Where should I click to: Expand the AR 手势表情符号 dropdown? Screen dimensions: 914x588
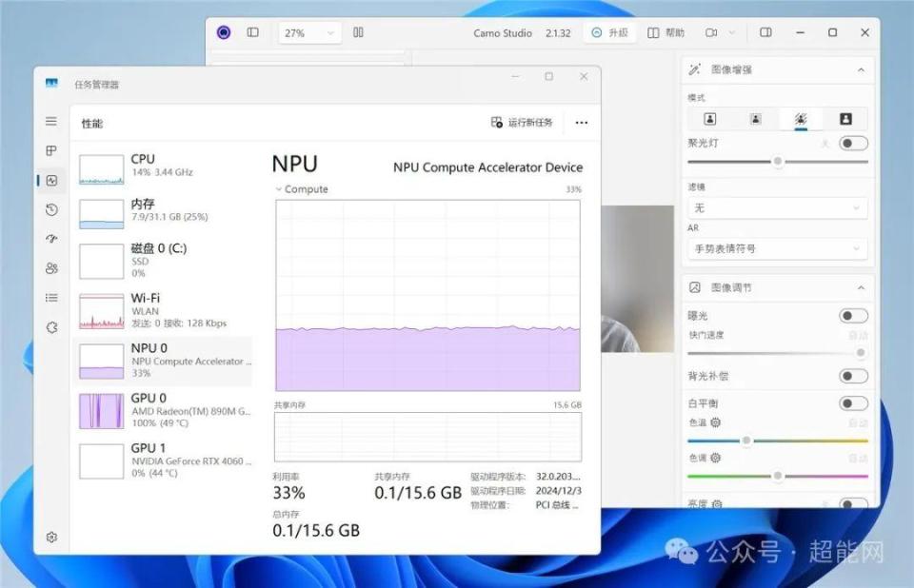[x=778, y=248]
